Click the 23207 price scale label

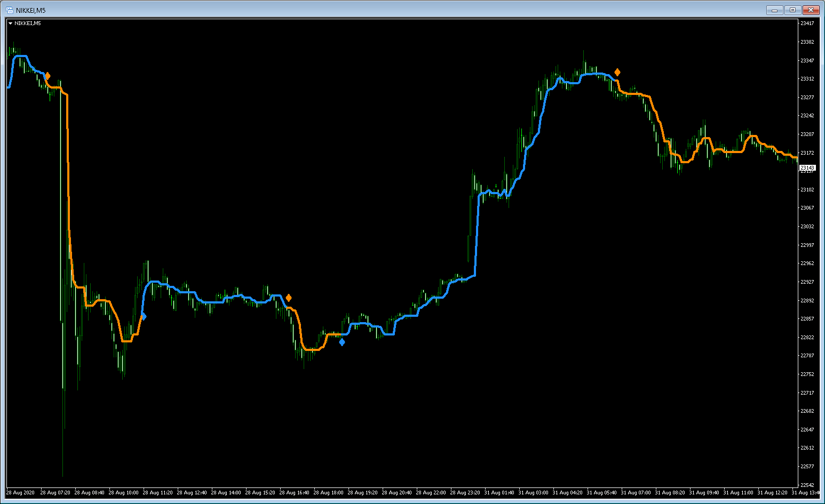pos(807,134)
